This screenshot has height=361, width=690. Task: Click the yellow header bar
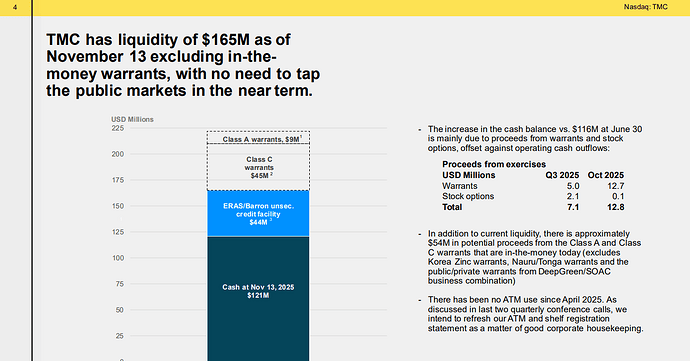(x=345, y=8)
